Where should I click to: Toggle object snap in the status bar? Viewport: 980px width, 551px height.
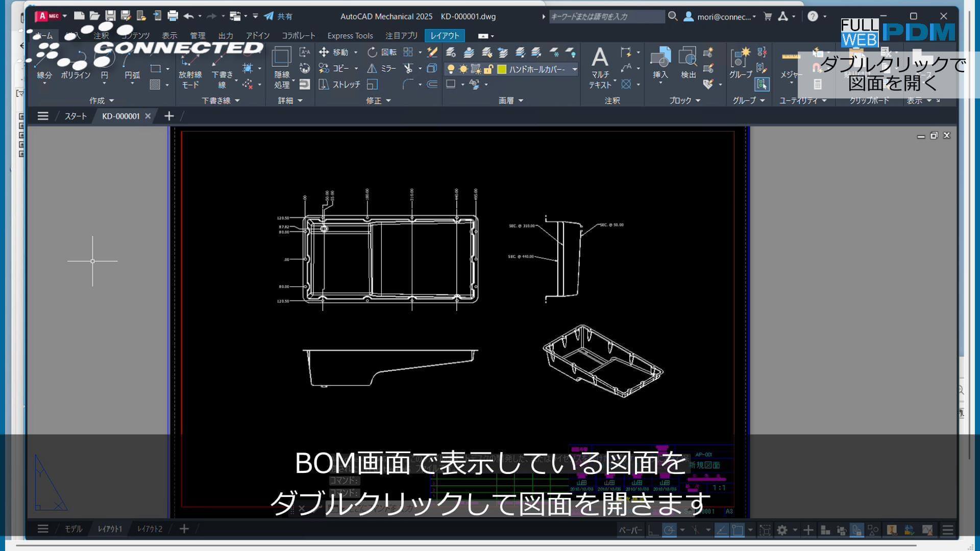[737, 530]
